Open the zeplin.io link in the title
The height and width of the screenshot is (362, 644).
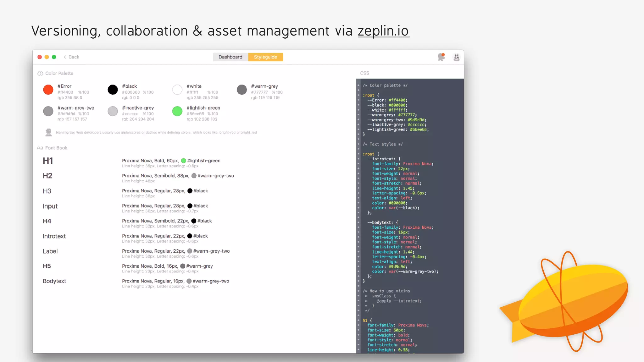click(x=383, y=31)
